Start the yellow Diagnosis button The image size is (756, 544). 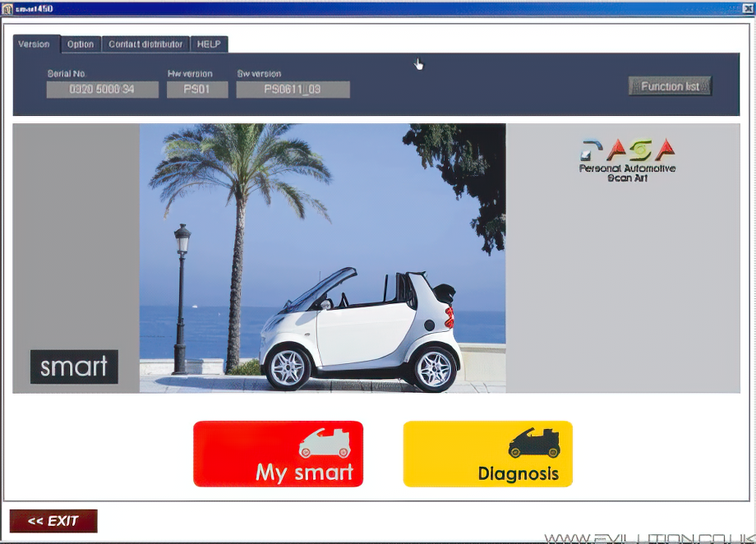click(x=488, y=454)
